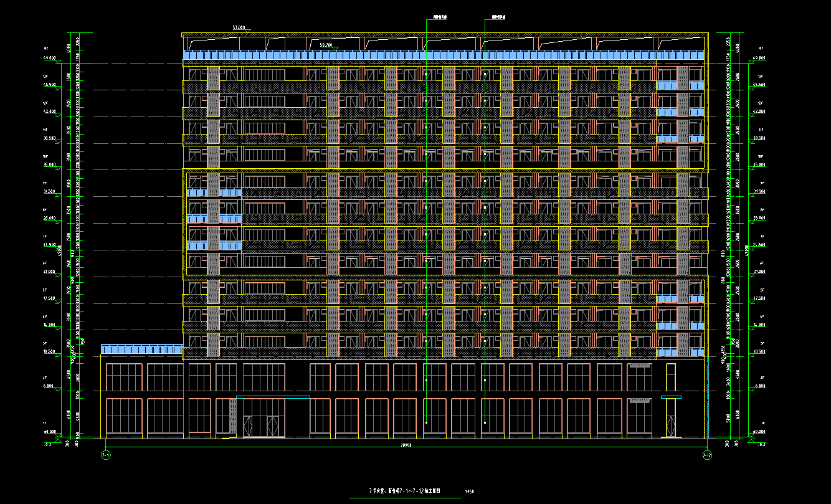Select the 28900 overall width dimension text
The height and width of the screenshot is (504, 831).
point(406,445)
